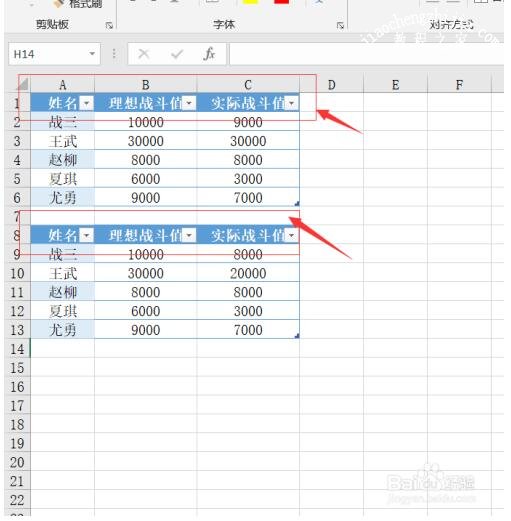The image size is (511, 521).
Task: Select row 3 header
Action: [x=17, y=141]
